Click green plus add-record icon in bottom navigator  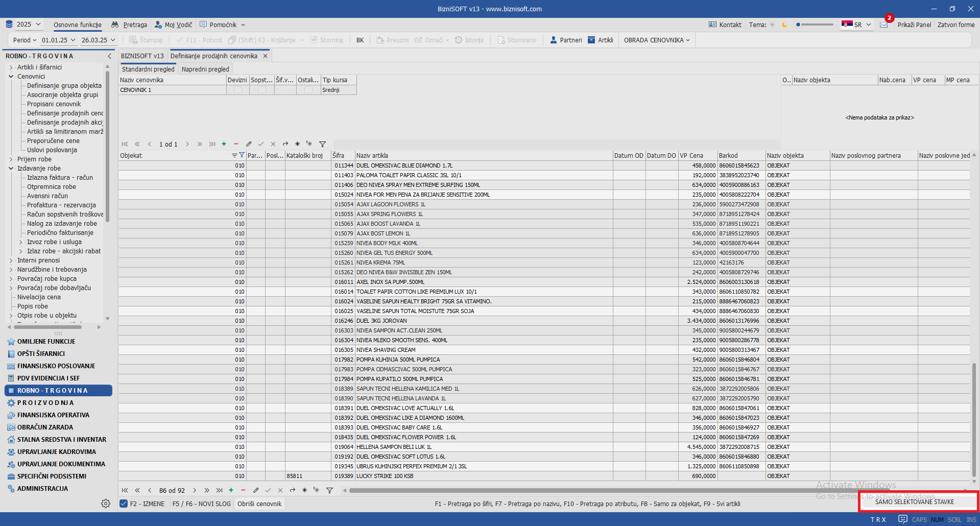pos(231,490)
